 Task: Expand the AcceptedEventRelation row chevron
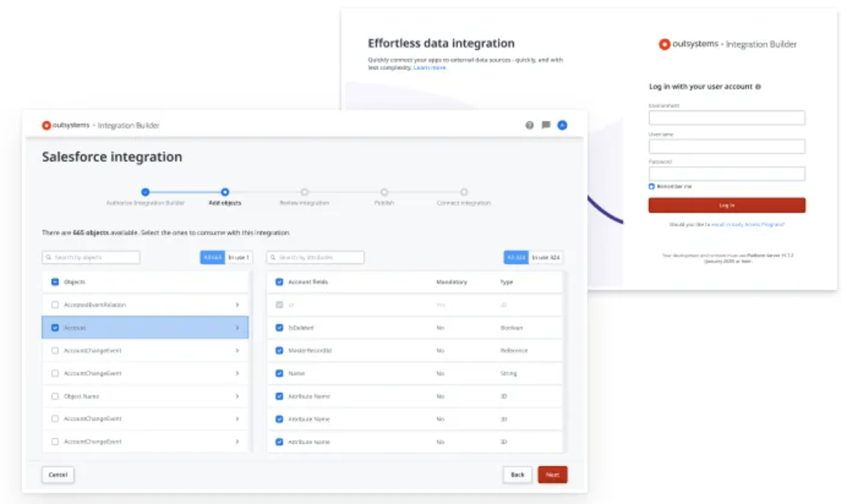click(237, 305)
